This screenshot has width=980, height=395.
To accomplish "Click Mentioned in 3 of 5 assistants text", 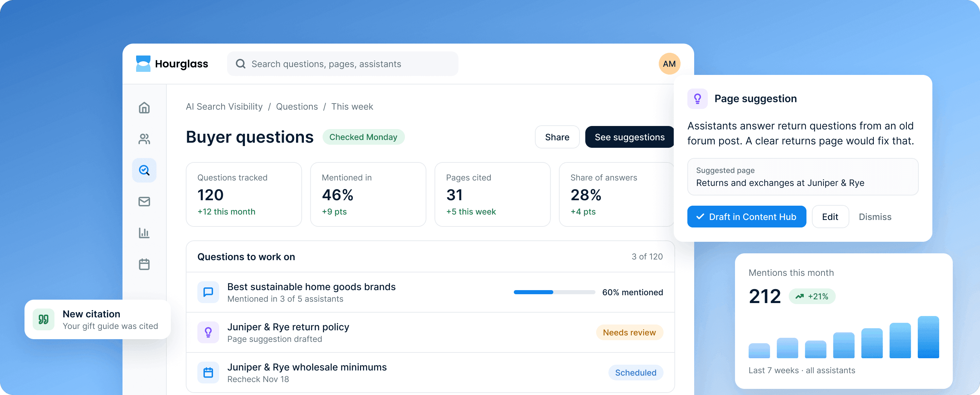I will point(285,299).
